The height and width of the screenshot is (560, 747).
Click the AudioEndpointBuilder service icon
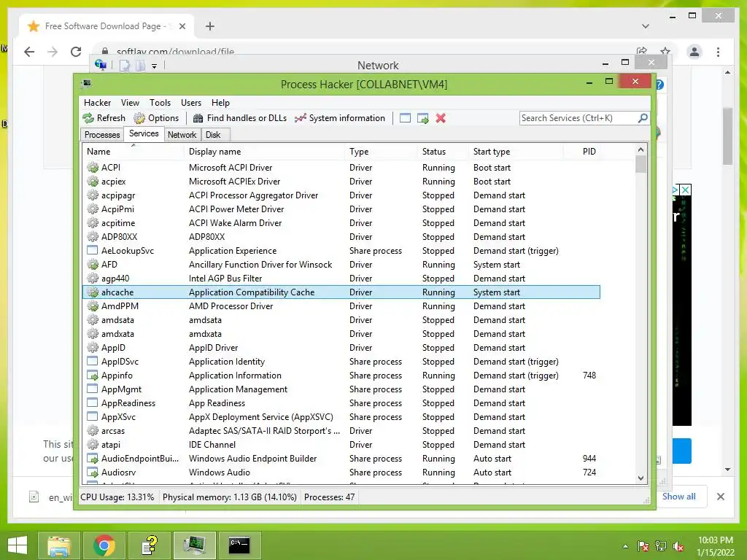click(93, 459)
